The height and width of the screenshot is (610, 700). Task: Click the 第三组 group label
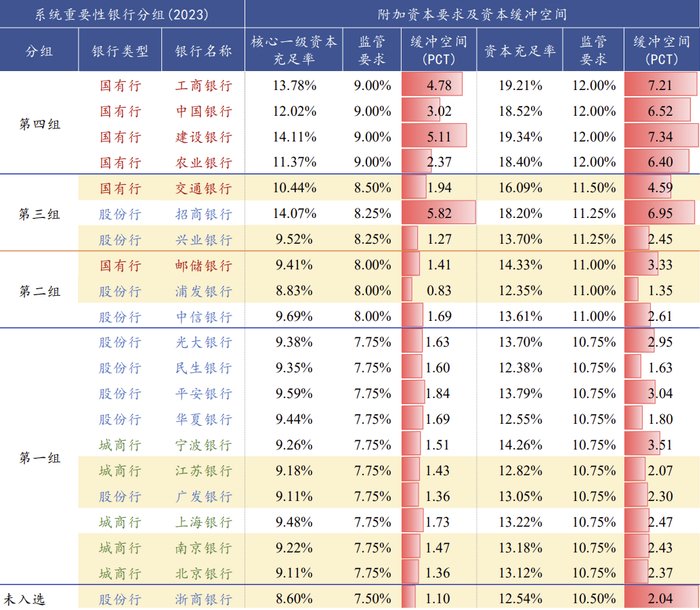[39, 214]
